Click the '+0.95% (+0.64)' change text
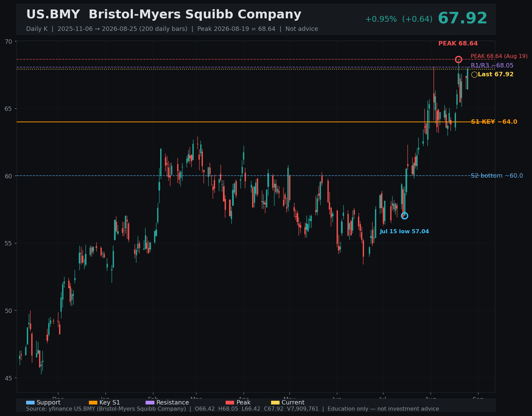Image resolution: width=532 pixels, height=416 pixels. [399, 19]
